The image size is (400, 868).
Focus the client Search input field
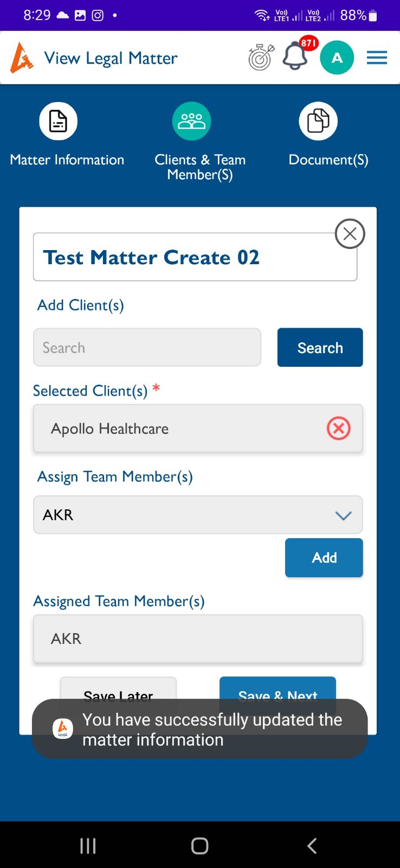coord(147,347)
